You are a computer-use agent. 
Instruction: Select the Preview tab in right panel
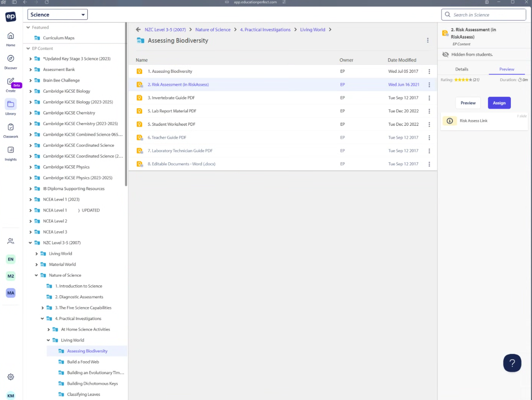[x=506, y=69]
